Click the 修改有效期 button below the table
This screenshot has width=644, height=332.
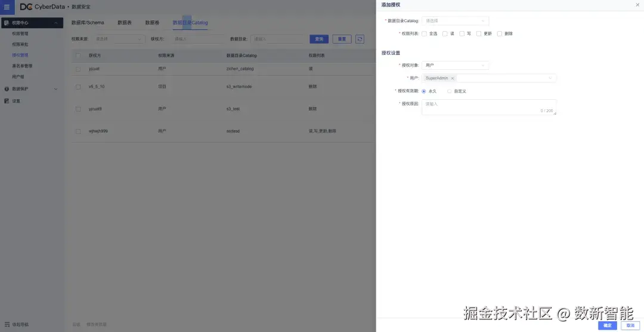click(97, 325)
